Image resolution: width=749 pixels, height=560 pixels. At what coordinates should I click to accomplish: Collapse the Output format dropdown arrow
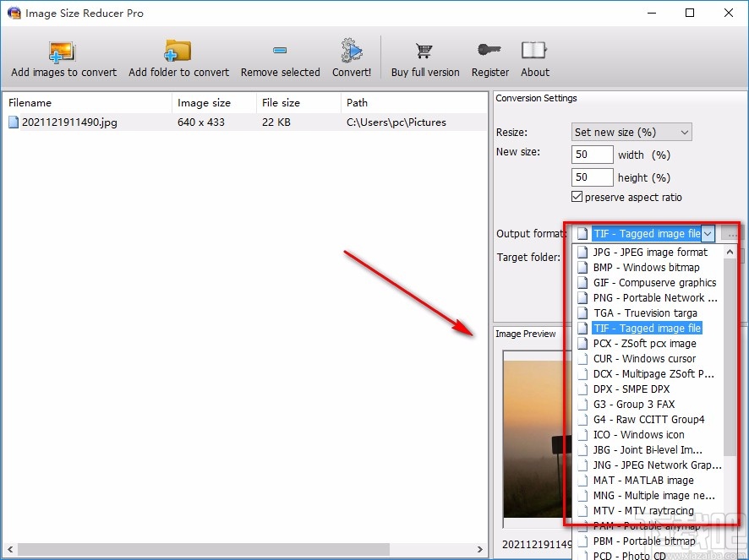[x=708, y=234]
